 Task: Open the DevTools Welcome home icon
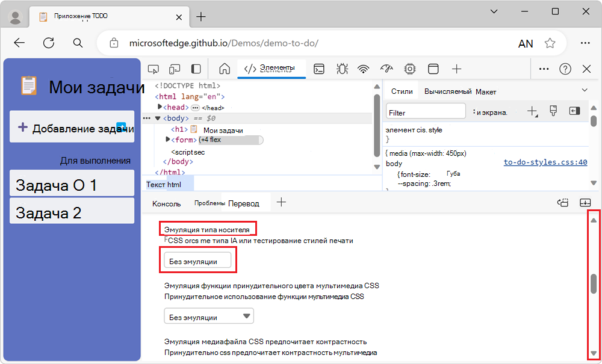(x=225, y=69)
